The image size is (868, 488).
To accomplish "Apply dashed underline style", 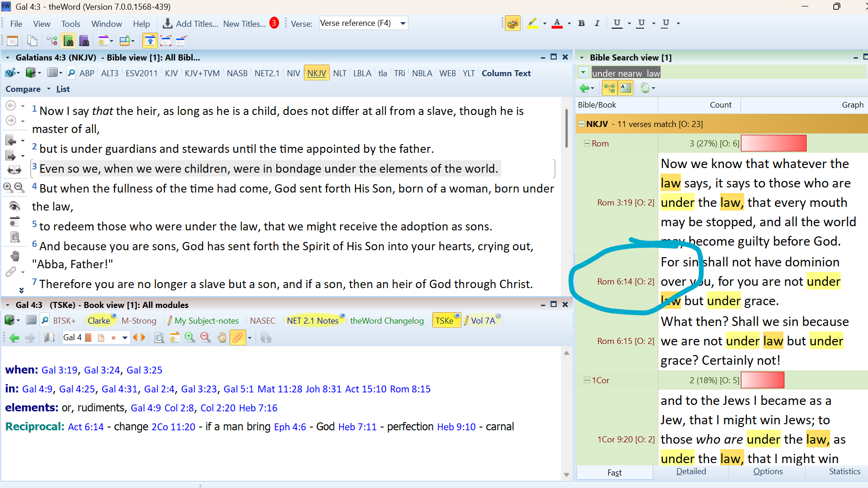I will [x=641, y=23].
